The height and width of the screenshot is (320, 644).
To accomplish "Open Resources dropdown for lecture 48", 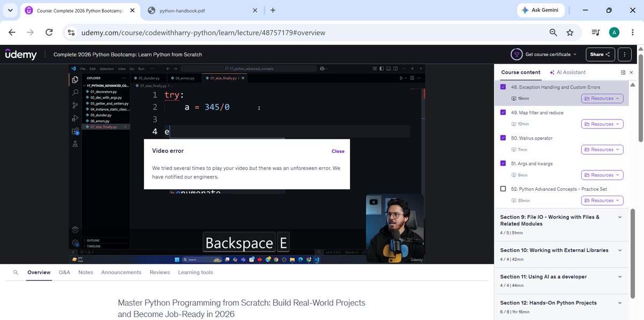I will 602,99.
